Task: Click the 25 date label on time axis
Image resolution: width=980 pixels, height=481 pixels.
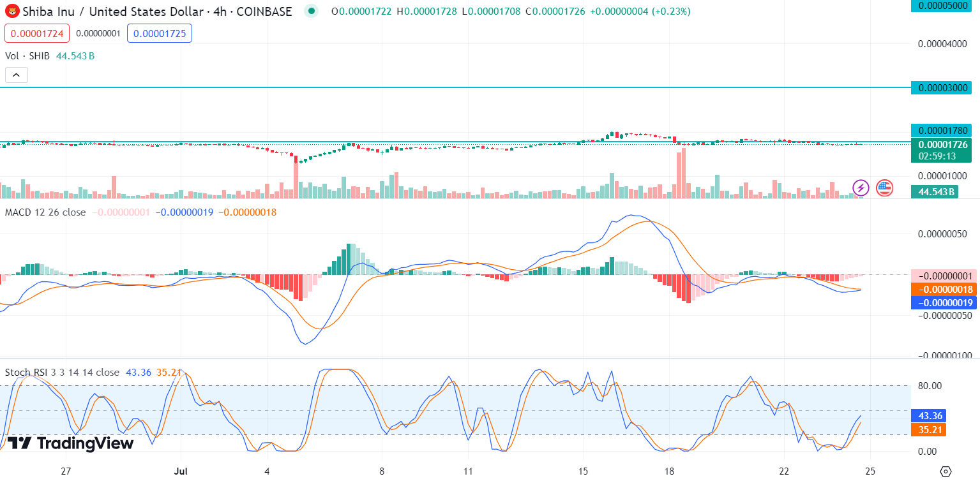Action: (870, 471)
